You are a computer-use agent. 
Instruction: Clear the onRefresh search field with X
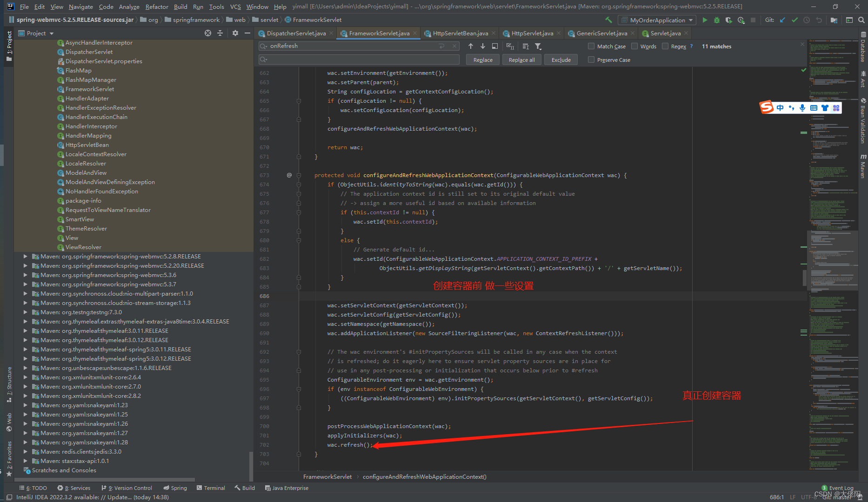454,46
